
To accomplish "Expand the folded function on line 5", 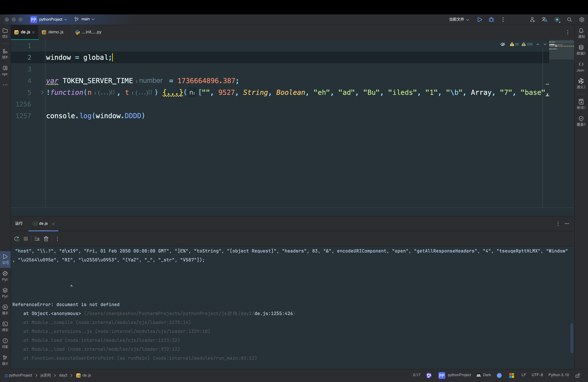I will [x=42, y=92].
